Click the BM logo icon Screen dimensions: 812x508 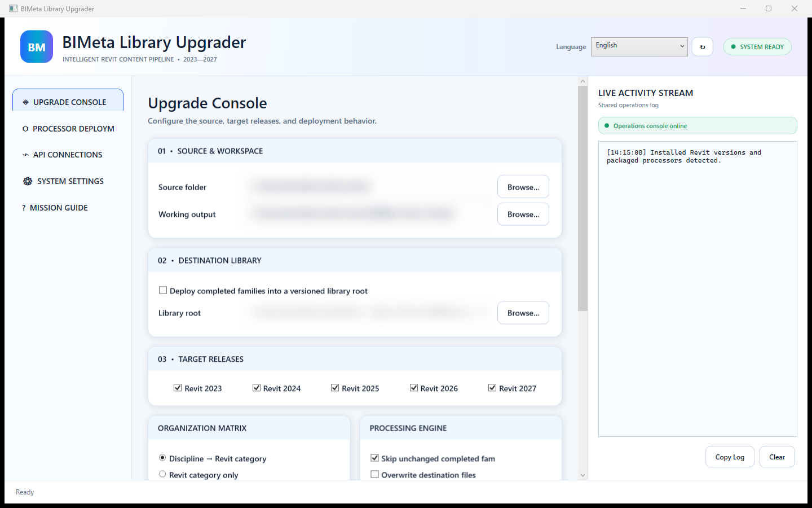(x=37, y=47)
